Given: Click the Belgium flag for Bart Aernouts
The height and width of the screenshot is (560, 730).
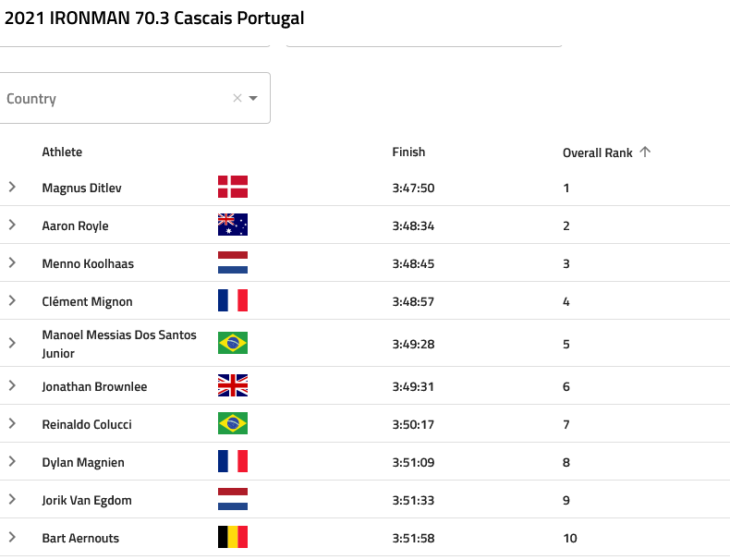Looking at the screenshot, I should point(233,537).
